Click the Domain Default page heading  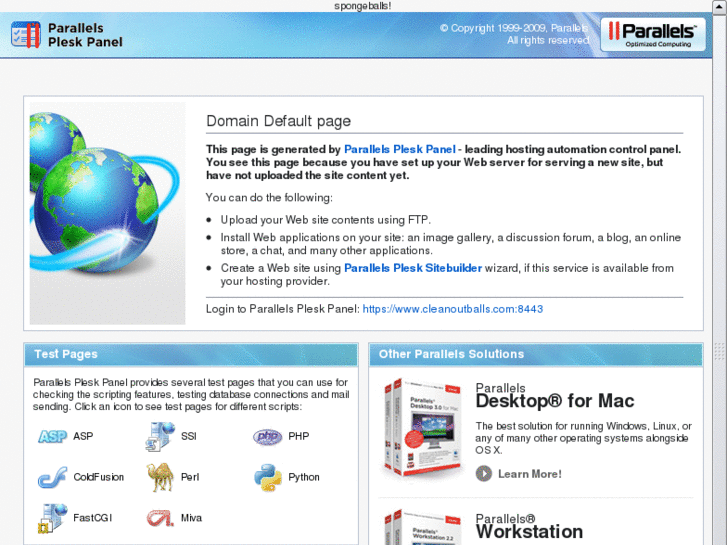(278, 121)
